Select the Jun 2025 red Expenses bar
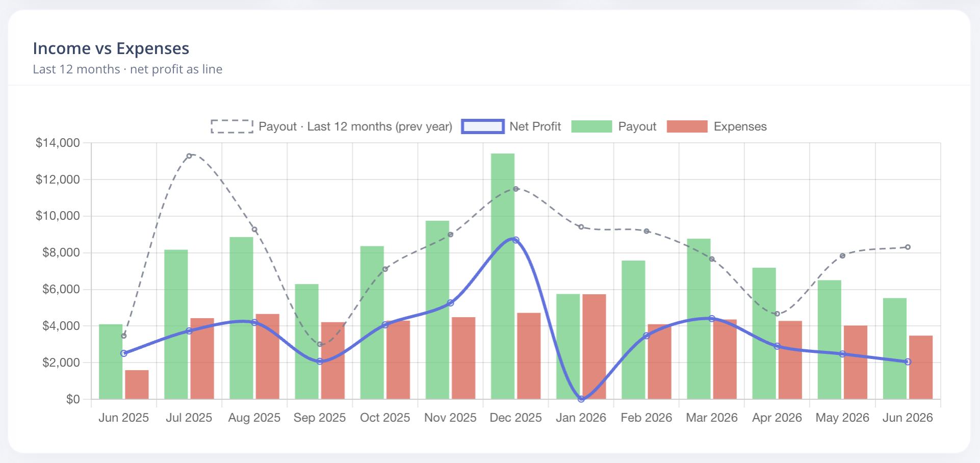 (x=137, y=384)
